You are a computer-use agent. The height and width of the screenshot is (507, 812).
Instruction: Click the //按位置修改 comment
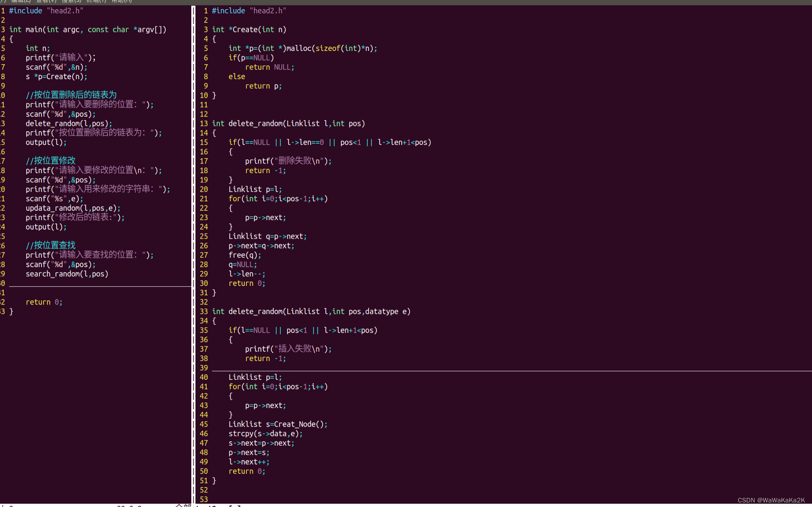(51, 161)
